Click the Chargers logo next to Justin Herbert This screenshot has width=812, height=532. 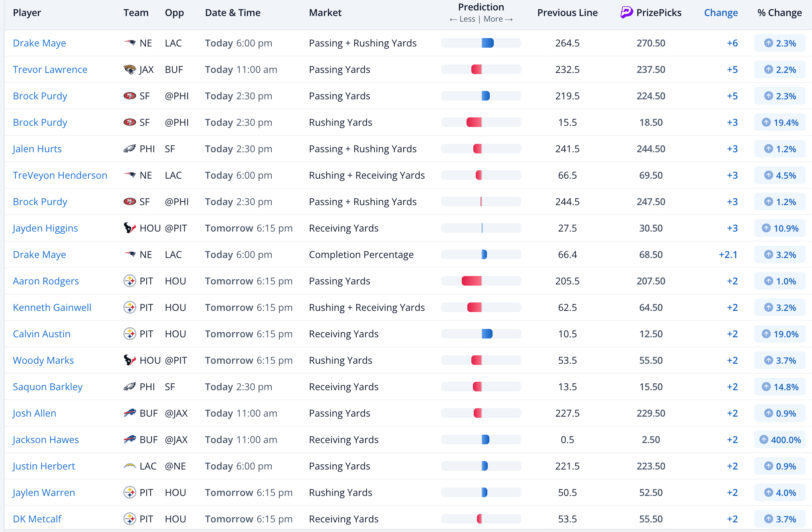click(x=129, y=466)
